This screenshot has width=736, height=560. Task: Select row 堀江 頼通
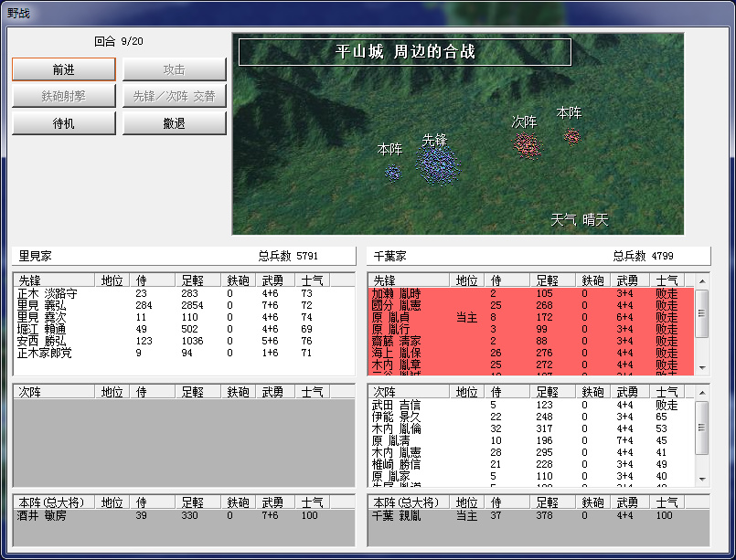pos(184,329)
